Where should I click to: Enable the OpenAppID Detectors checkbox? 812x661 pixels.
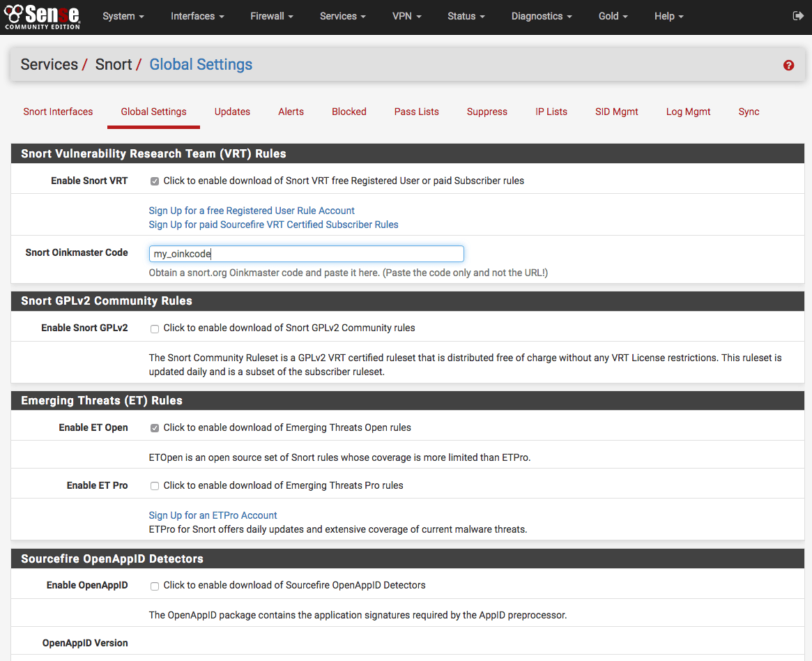coord(155,586)
